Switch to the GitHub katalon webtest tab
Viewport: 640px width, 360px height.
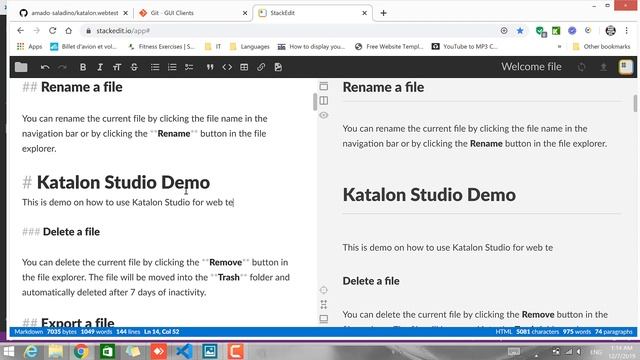click(74, 13)
